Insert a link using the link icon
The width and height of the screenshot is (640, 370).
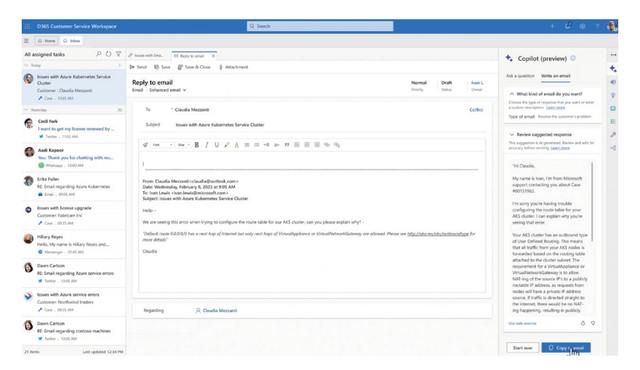[x=327, y=145]
